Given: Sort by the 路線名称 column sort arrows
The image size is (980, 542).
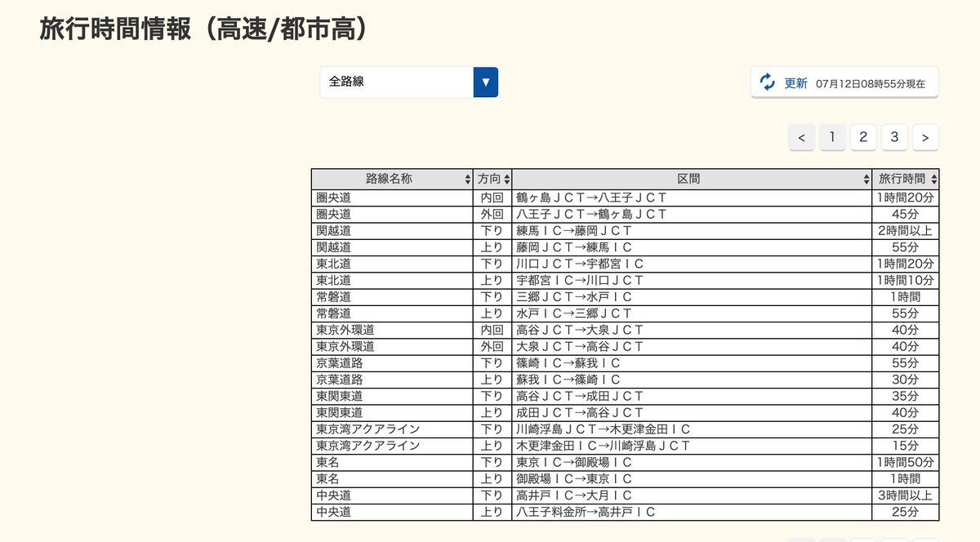Looking at the screenshot, I should pos(467,179).
